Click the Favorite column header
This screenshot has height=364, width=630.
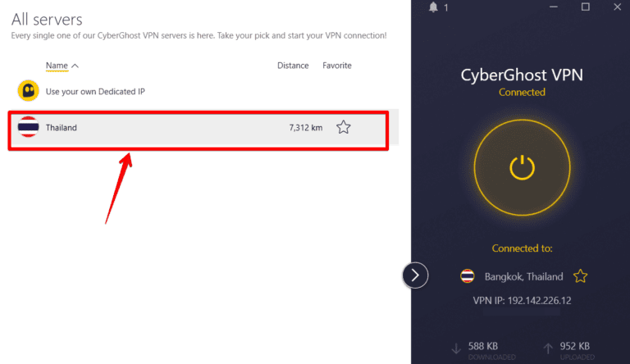(x=336, y=66)
